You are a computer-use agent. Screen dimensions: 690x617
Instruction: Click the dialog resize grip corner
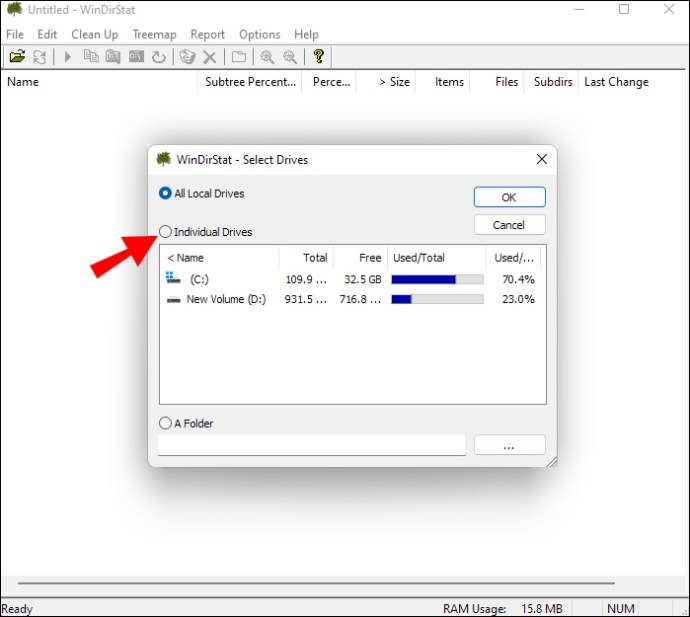click(x=551, y=462)
